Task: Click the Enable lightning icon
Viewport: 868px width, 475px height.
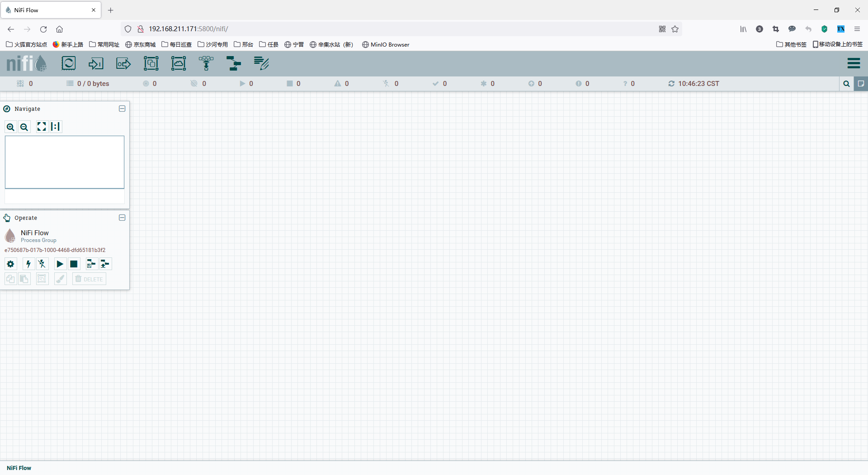Action: (x=28, y=264)
